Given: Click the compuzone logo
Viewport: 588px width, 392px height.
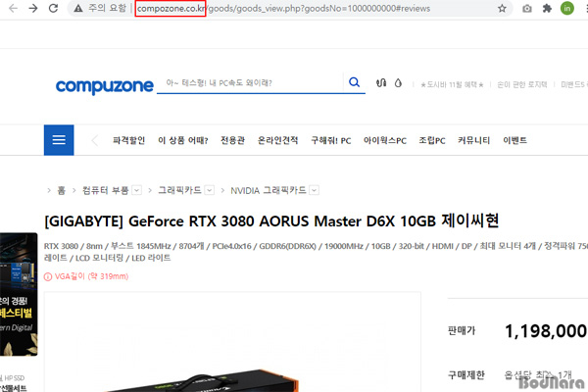Looking at the screenshot, I should (x=105, y=86).
